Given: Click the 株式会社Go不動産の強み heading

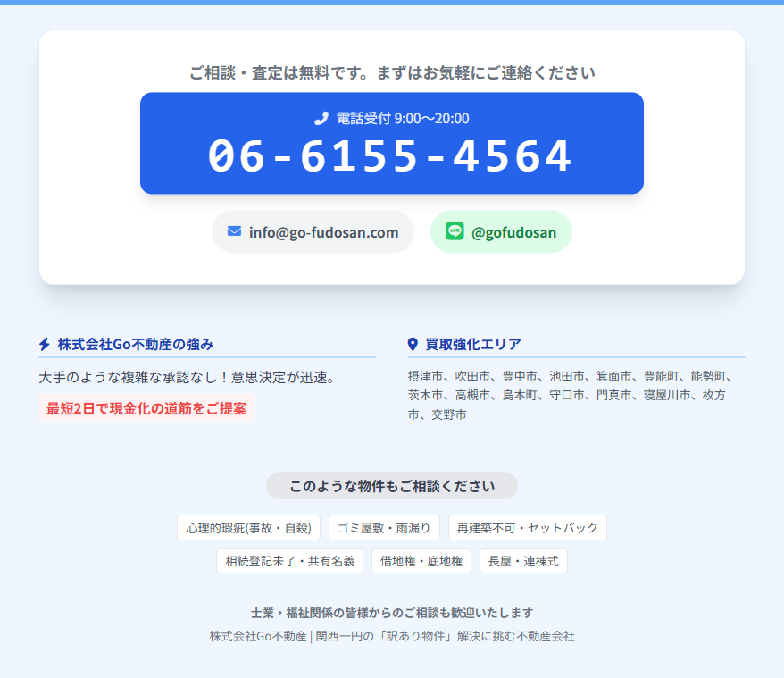Looking at the screenshot, I should [135, 344].
